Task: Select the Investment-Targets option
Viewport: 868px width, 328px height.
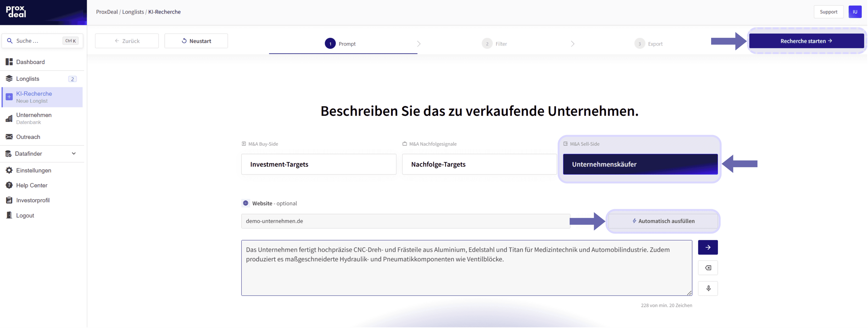Action: tap(319, 165)
